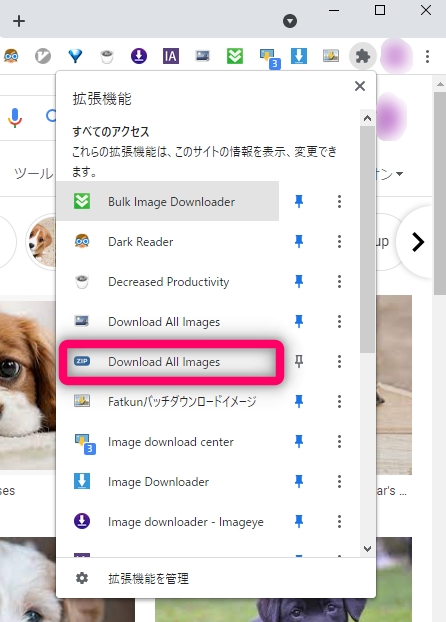Open the spaniel puppy image result on the left

click(x=28, y=385)
